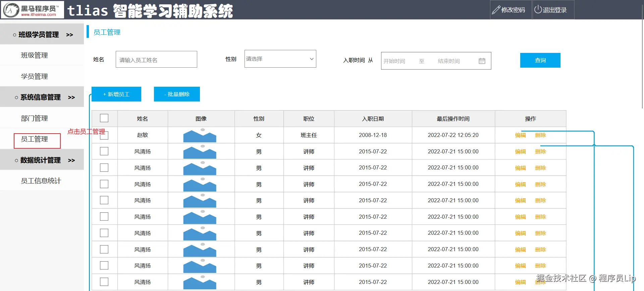This screenshot has height=291, width=644.
Task: Open the calendar icon in date range
Action: tap(482, 61)
